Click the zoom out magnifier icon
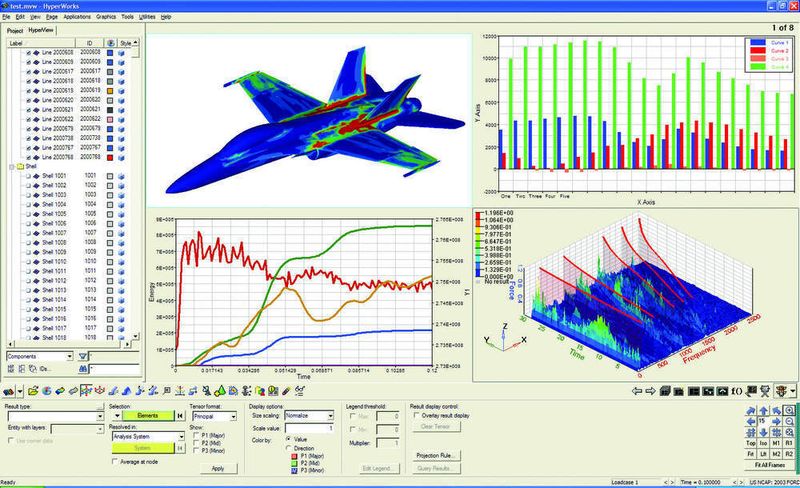Viewport: 800px width, 488px height. pos(789,422)
